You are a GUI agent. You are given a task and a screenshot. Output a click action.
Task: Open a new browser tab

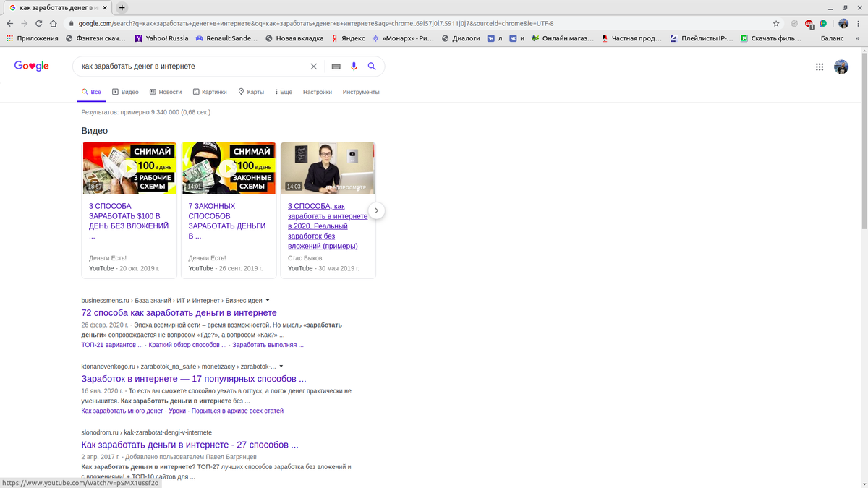coord(122,7)
